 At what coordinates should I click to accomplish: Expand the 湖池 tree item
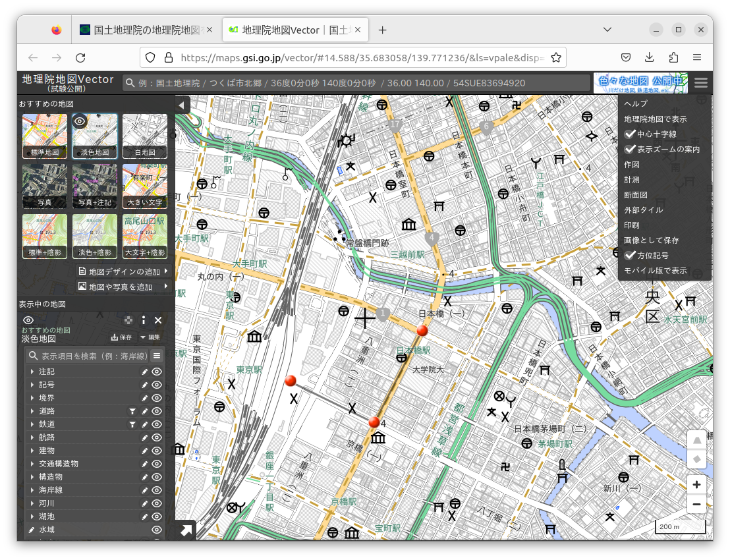(32, 517)
